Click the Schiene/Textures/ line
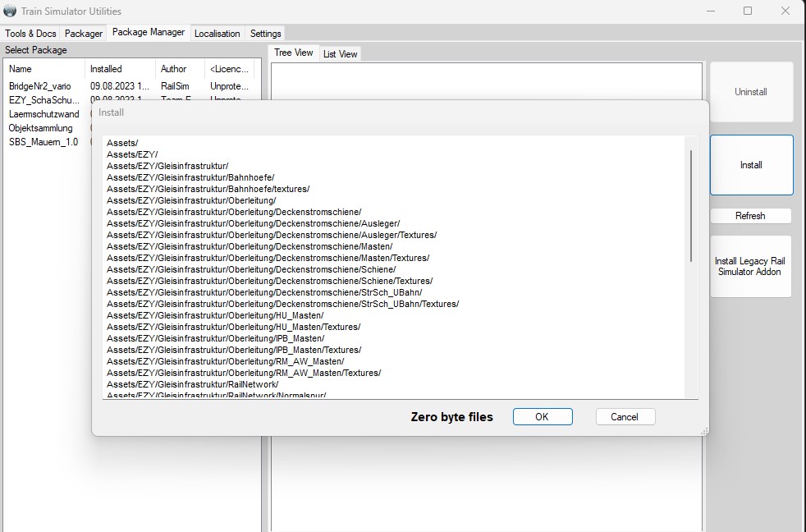This screenshot has width=806, height=532. click(x=270, y=281)
